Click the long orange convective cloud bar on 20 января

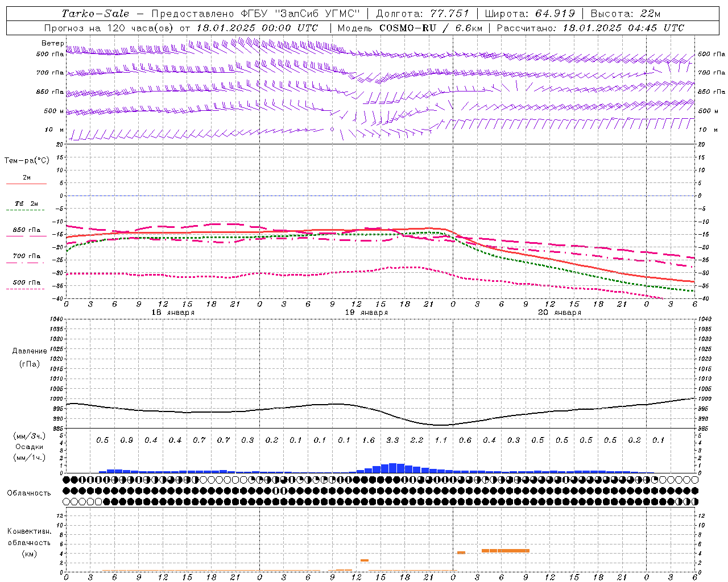pyautogui.click(x=506, y=551)
